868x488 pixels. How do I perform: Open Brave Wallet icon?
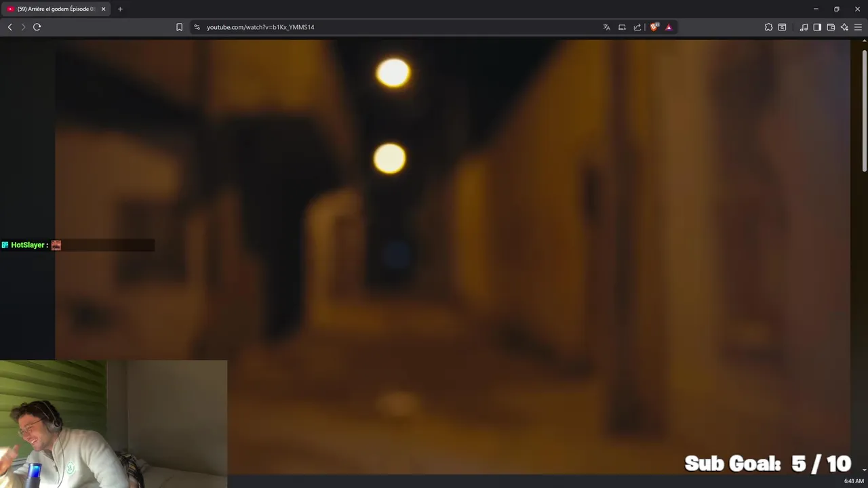[831, 27]
